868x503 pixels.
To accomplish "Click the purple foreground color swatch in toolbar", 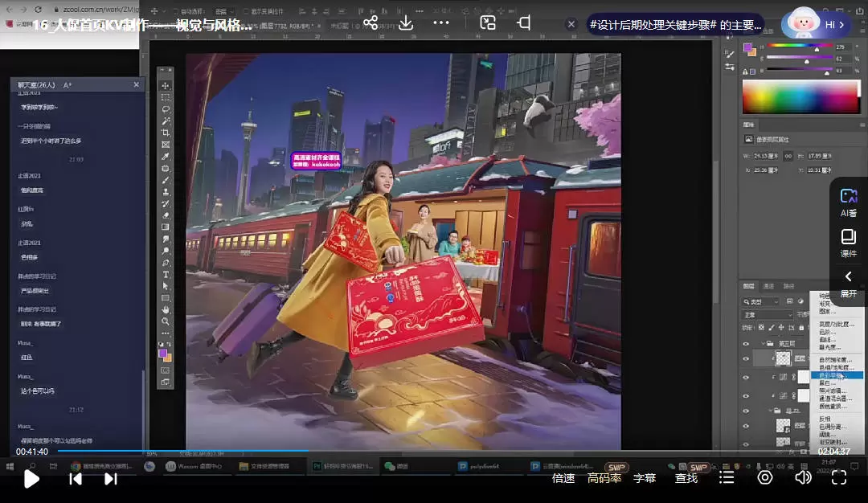I will [162, 353].
